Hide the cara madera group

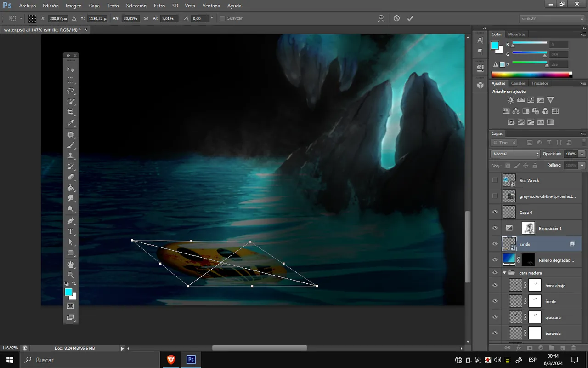(x=495, y=273)
